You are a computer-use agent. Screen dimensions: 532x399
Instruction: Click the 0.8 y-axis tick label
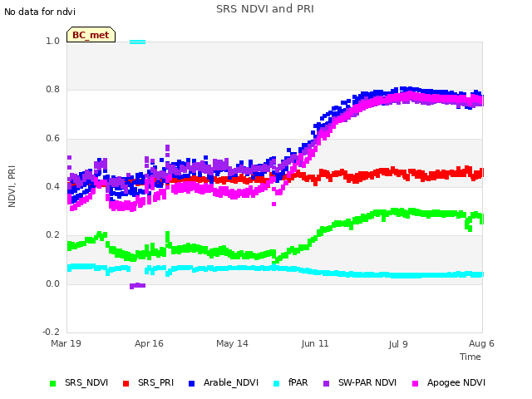click(52, 90)
